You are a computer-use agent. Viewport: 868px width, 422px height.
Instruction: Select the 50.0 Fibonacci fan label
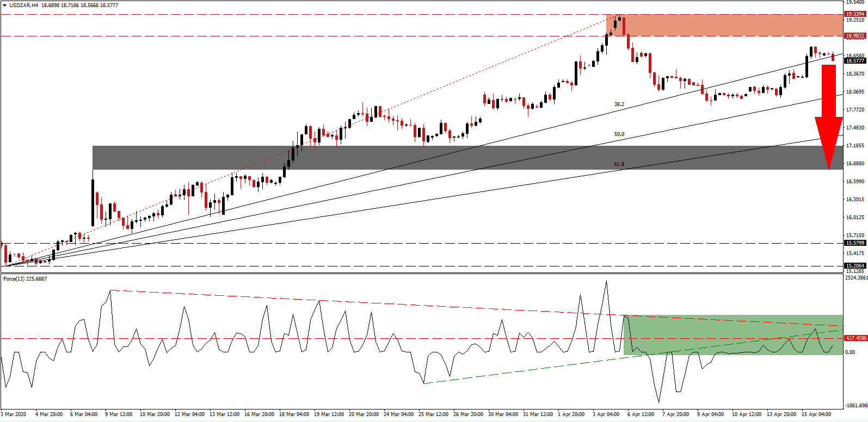(619, 134)
